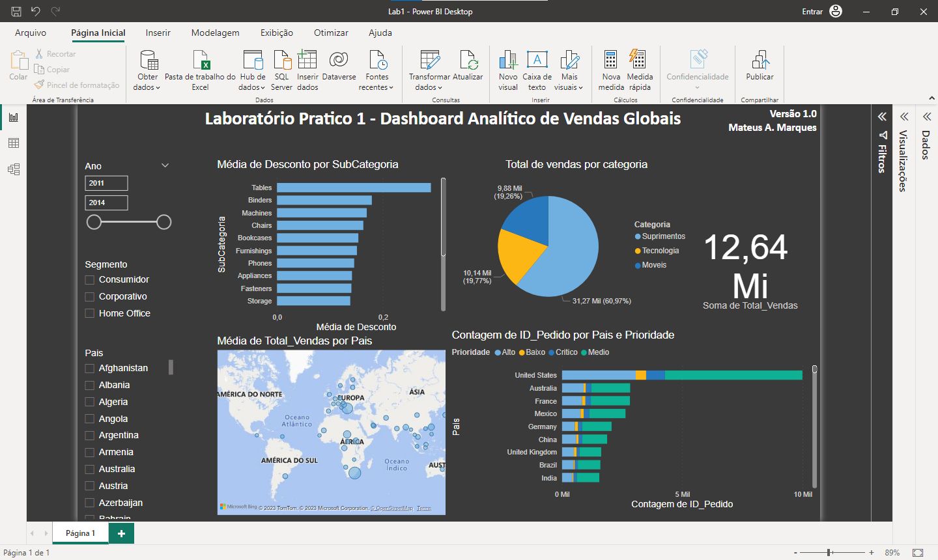Open Mais visuais menu
The height and width of the screenshot is (560, 938).
pos(569,70)
